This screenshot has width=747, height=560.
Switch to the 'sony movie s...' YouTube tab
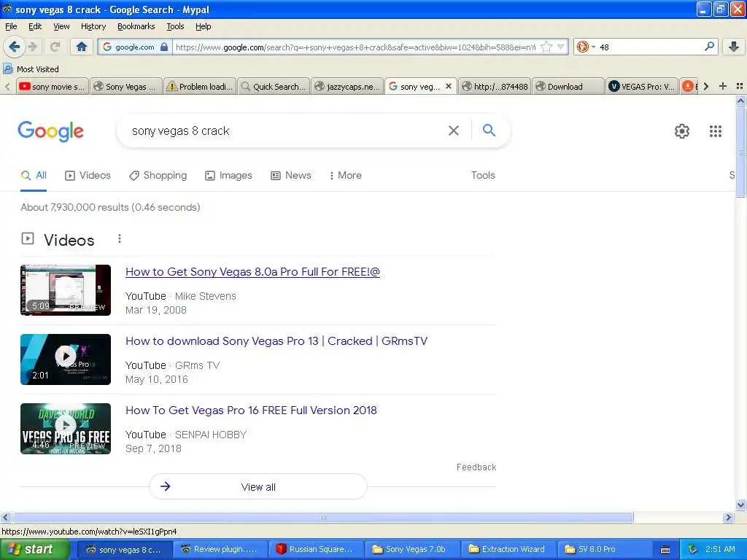click(x=52, y=86)
